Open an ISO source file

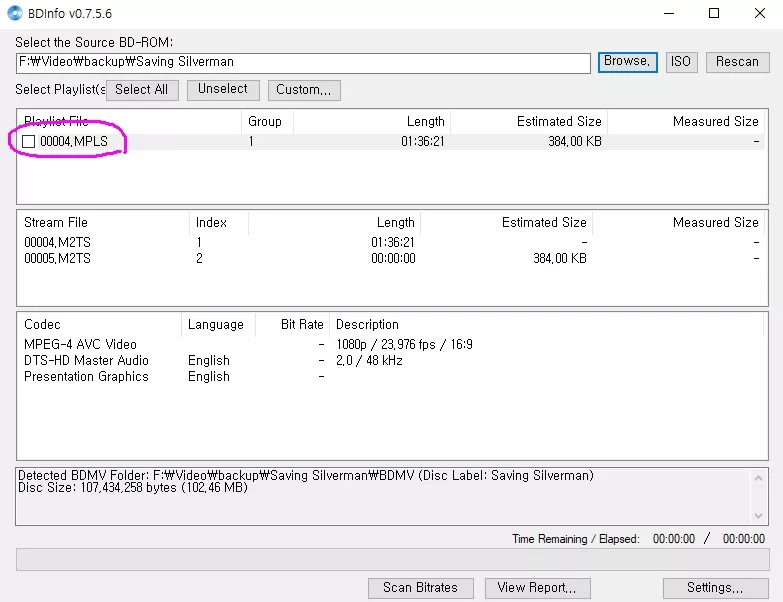tap(681, 62)
